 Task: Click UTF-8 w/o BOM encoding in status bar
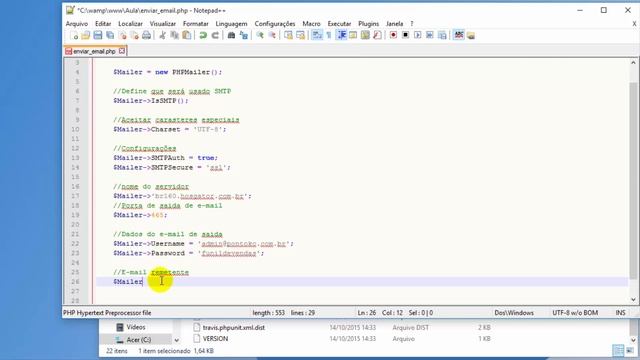[575, 313]
